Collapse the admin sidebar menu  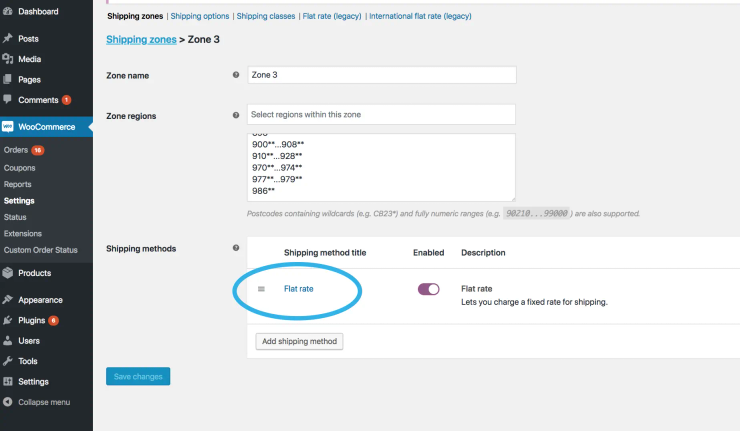pos(36,402)
